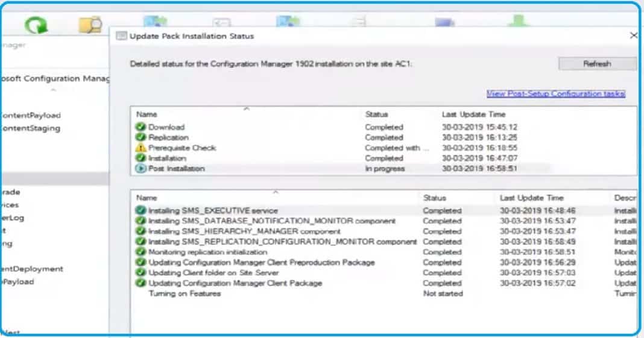Click green check icon beside Installation row
The image size is (644, 338).
(140, 158)
